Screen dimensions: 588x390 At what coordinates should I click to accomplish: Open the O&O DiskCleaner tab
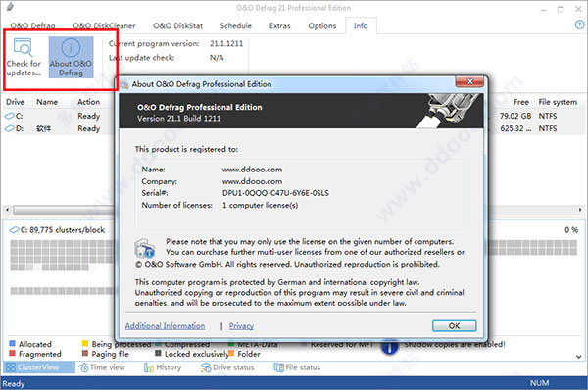point(104,25)
